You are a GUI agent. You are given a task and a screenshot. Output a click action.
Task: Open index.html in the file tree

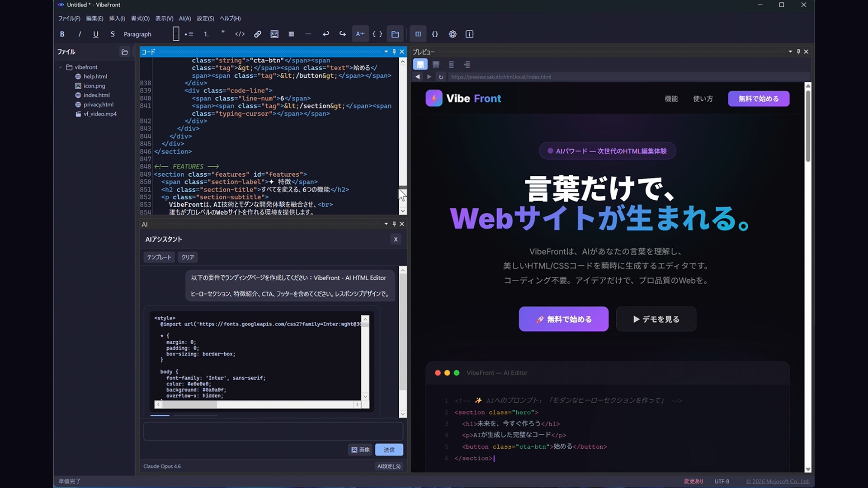[96, 95]
